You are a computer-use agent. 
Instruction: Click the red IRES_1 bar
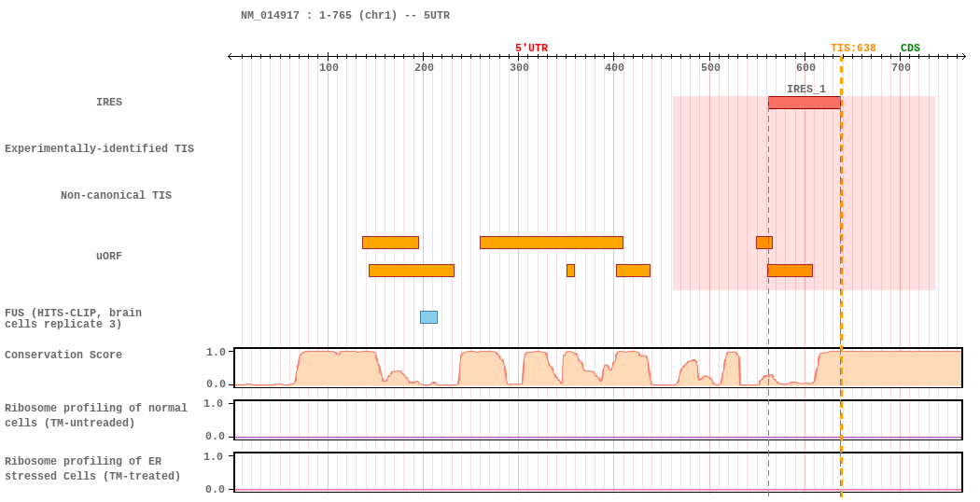804,103
